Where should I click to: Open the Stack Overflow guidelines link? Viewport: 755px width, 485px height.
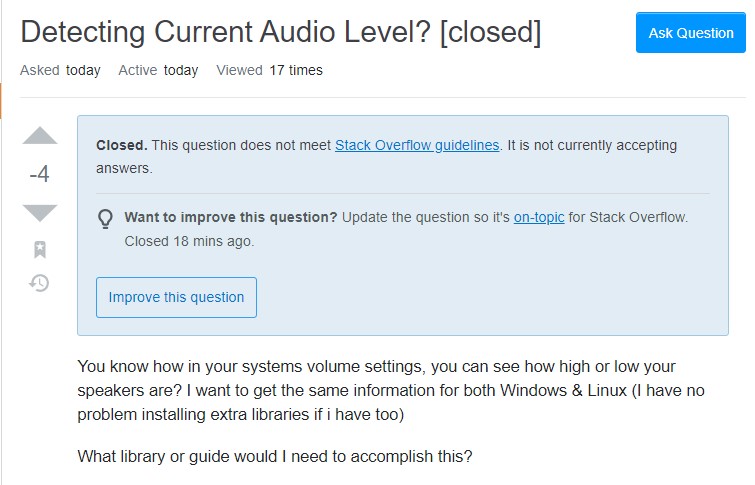tap(417, 145)
